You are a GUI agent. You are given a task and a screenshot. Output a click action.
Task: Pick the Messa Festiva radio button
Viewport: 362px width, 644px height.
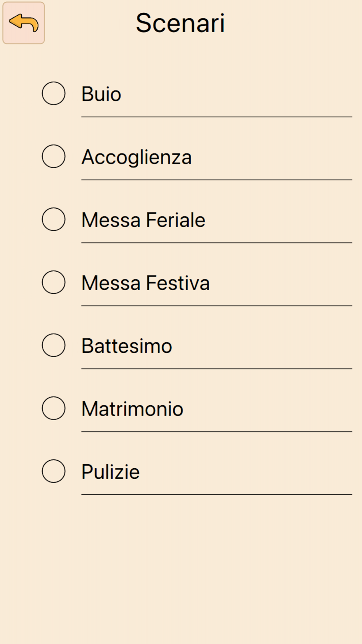tap(54, 283)
